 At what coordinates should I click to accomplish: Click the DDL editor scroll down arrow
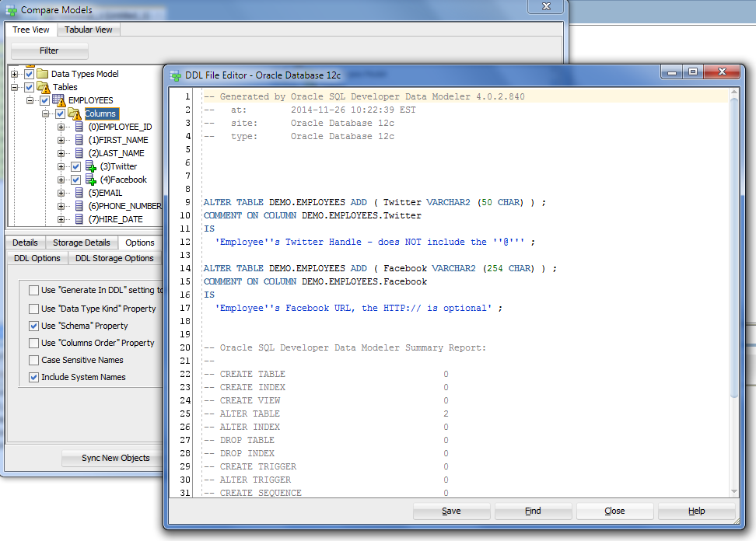click(734, 492)
